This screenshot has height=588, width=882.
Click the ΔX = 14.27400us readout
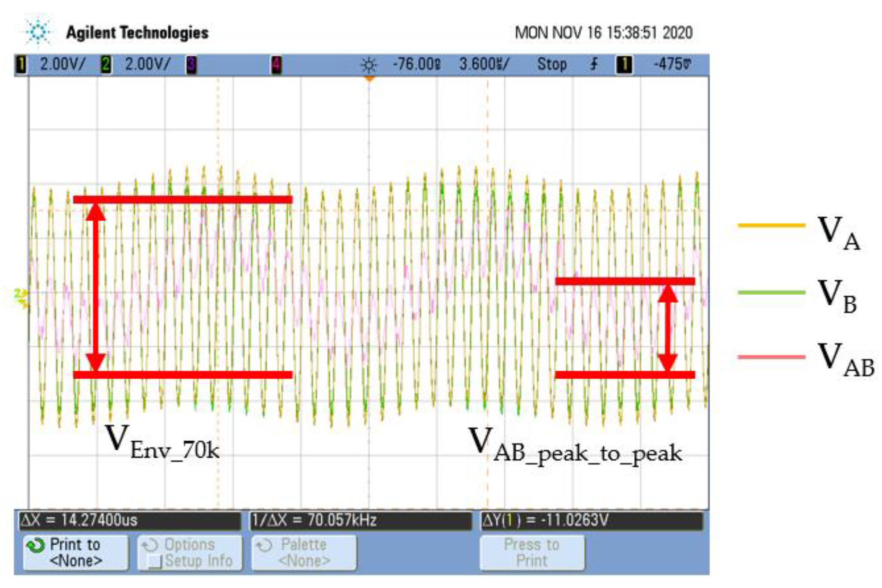pos(130,520)
